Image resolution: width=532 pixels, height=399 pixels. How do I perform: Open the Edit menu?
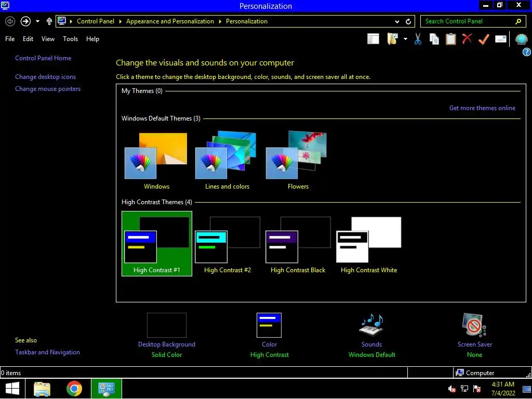[x=28, y=39]
